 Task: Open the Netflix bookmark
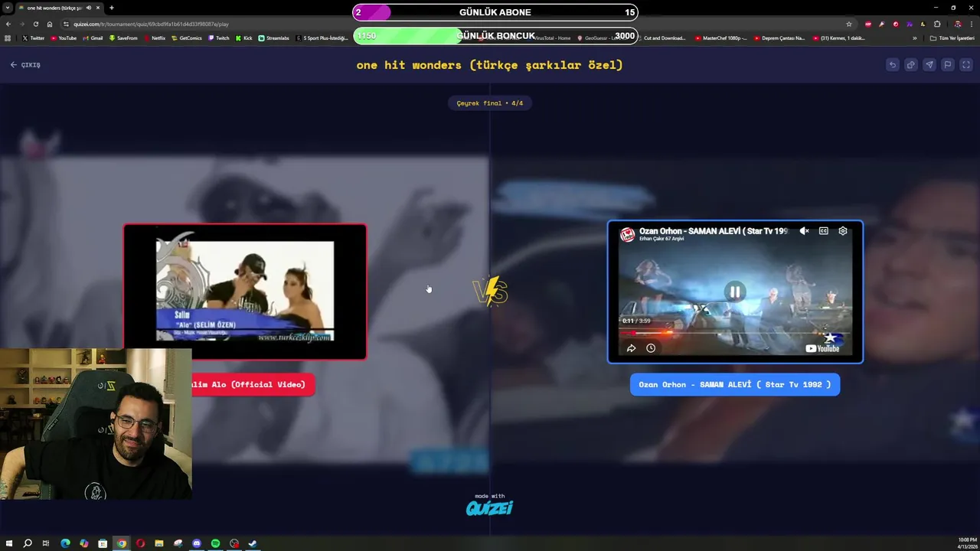pos(155,38)
